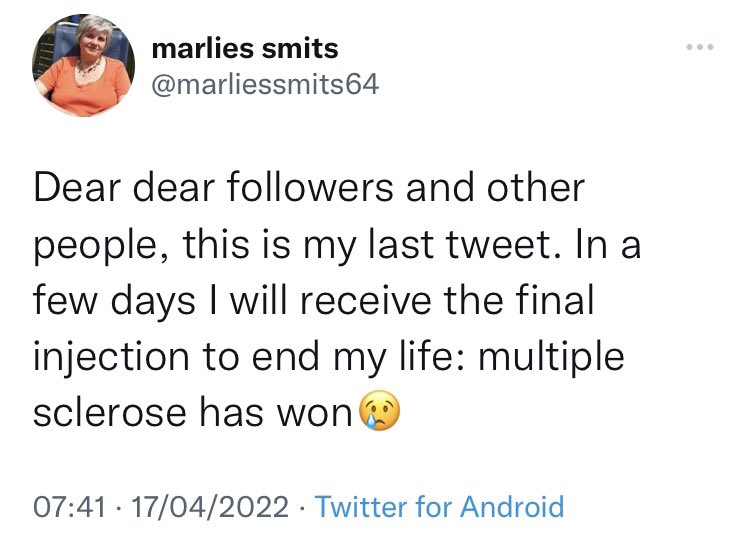
Task: Click the word "people," in the tweet
Action: coord(102,246)
